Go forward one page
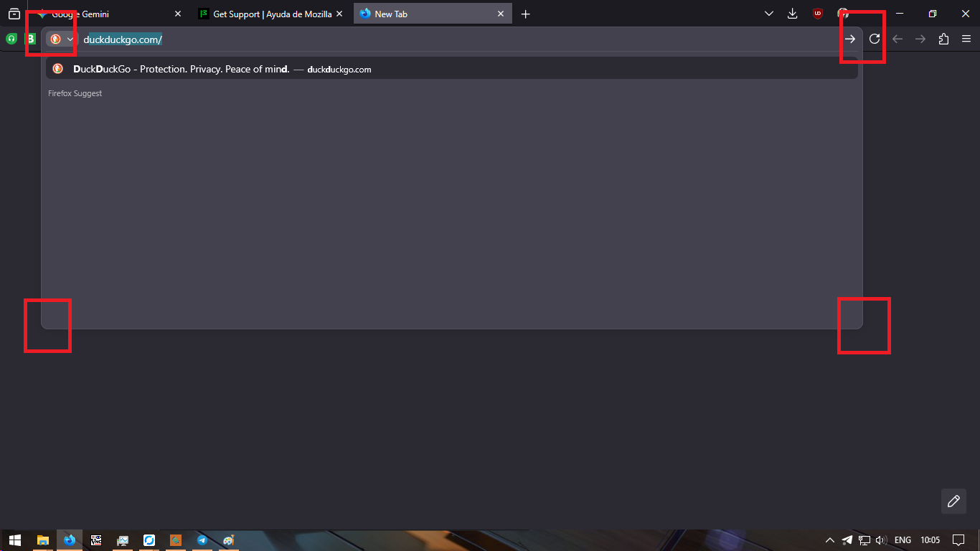This screenshot has height=551, width=980. [x=920, y=39]
